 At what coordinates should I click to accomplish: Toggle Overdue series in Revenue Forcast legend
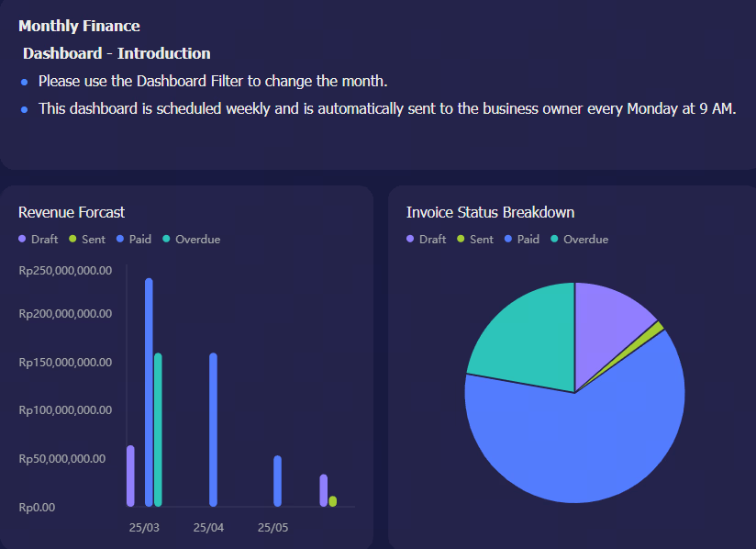tap(192, 240)
